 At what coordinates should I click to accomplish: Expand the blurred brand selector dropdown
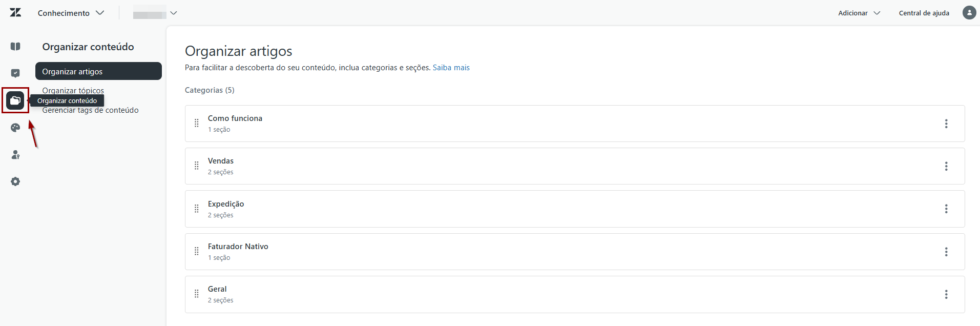pyautogui.click(x=155, y=13)
